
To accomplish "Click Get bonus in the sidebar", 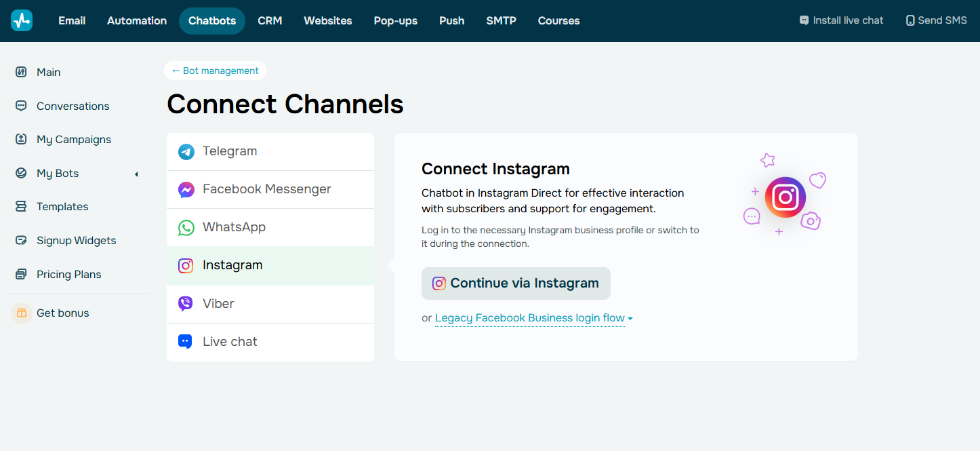I will pos(63,313).
